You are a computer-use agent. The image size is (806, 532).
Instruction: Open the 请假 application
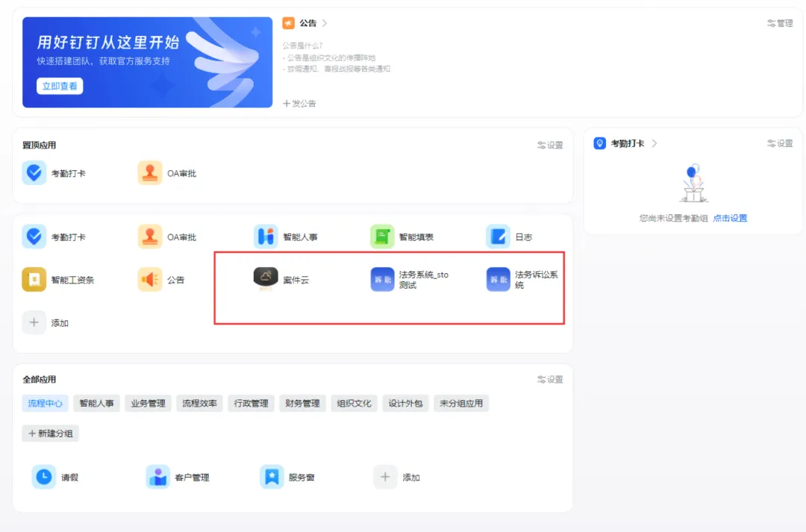pos(43,476)
